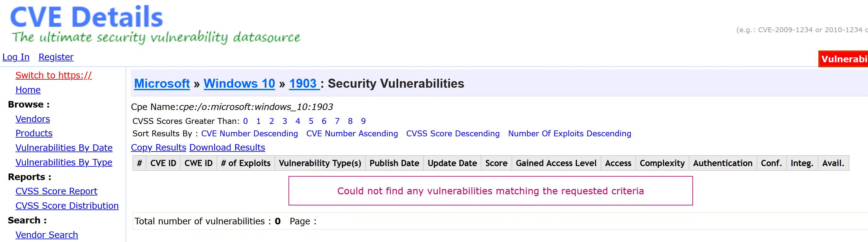
Task: View the CVSS Score Report
Action: pyautogui.click(x=56, y=191)
